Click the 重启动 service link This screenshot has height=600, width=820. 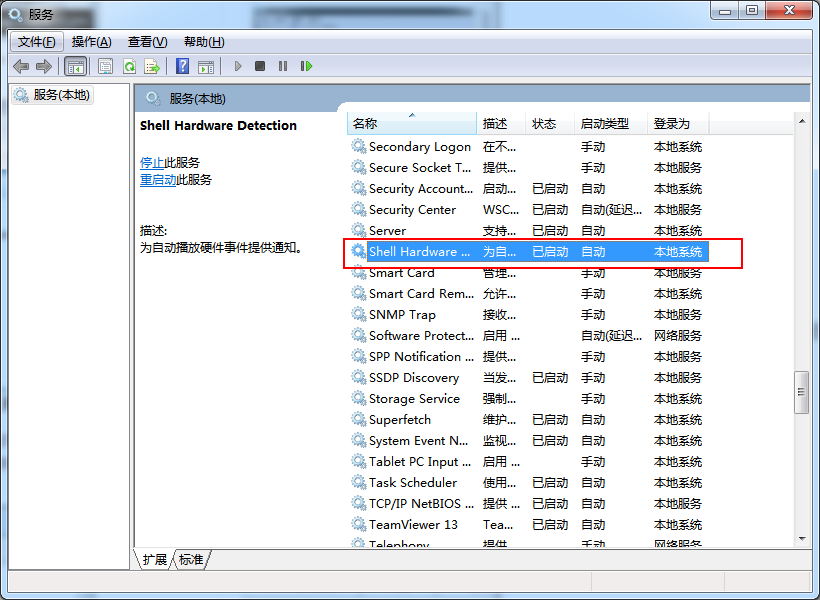coord(158,180)
